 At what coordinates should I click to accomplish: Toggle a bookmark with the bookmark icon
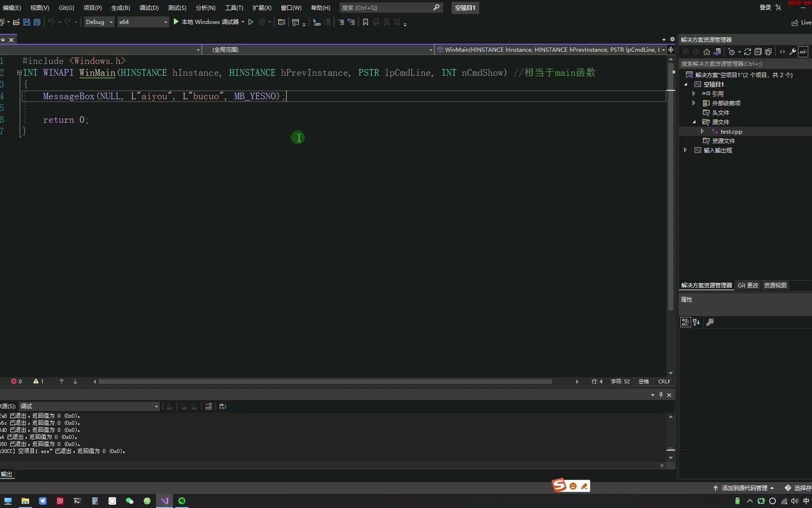(x=366, y=22)
